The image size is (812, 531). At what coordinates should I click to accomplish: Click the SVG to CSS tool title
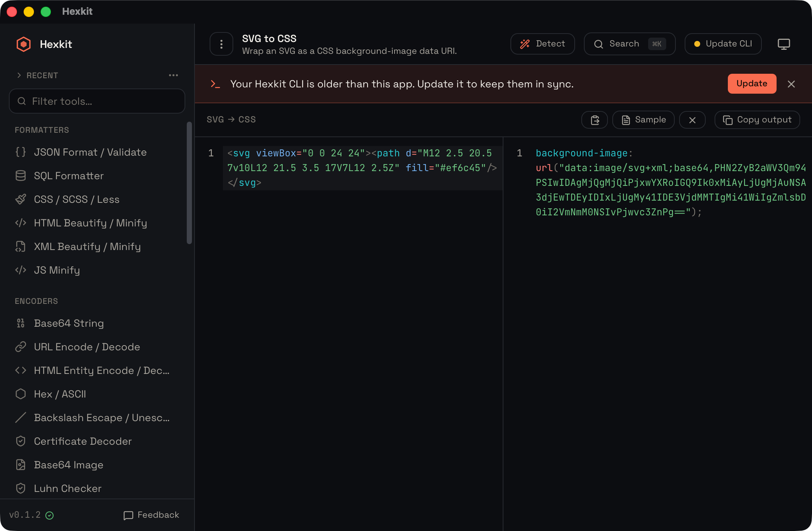click(269, 39)
